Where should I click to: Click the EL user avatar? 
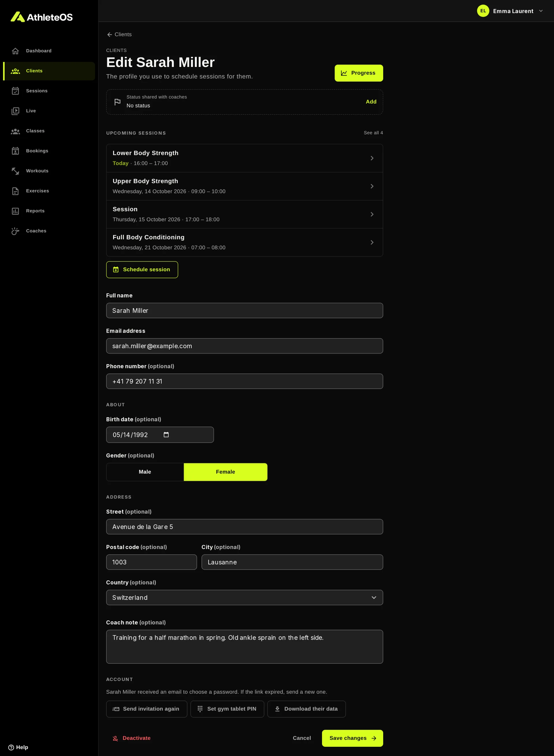click(x=483, y=11)
